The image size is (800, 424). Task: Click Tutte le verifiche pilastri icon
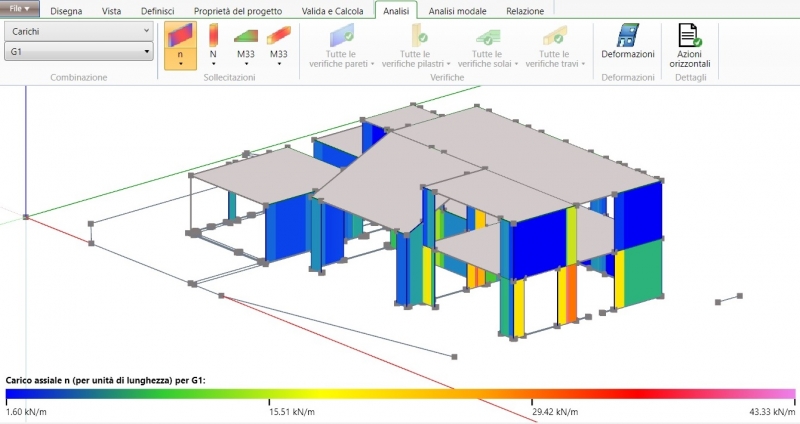tap(419, 36)
